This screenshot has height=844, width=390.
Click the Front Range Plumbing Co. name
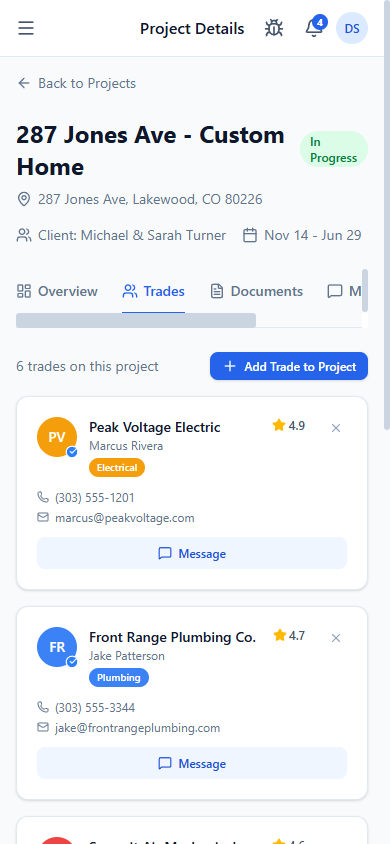173,637
